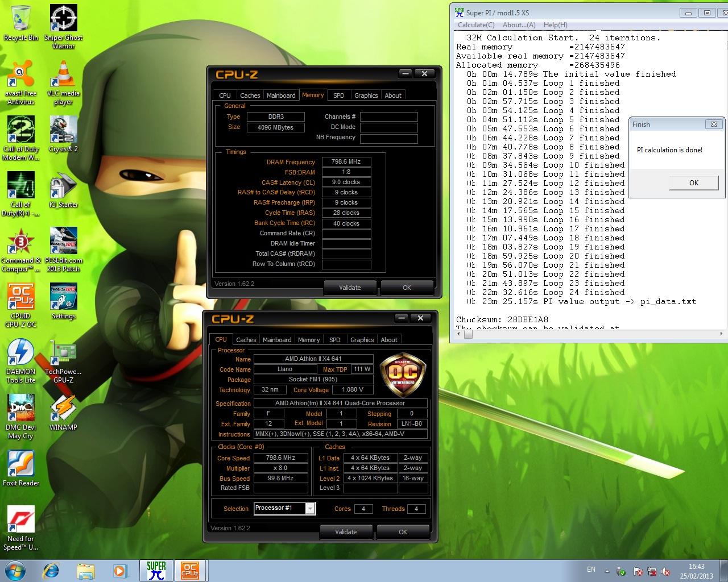Launch Sniper Ghost Warrior shortcut
The width and height of the screenshot is (728, 582).
(x=64, y=27)
